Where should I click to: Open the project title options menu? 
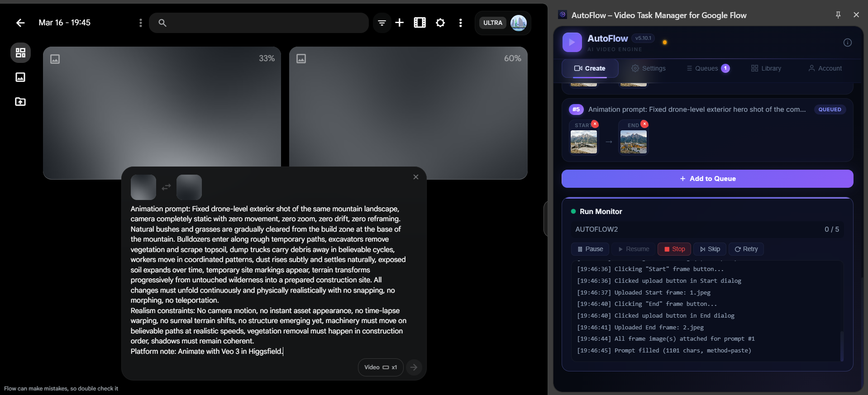[140, 23]
